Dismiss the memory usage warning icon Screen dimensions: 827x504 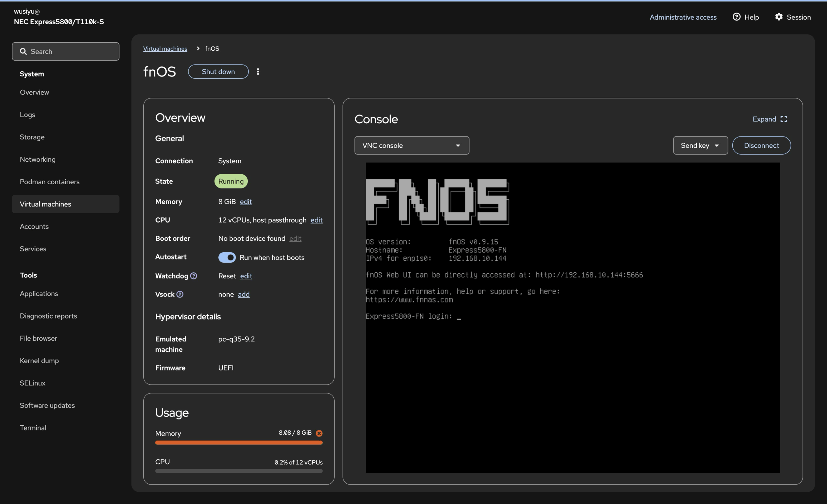(x=319, y=433)
